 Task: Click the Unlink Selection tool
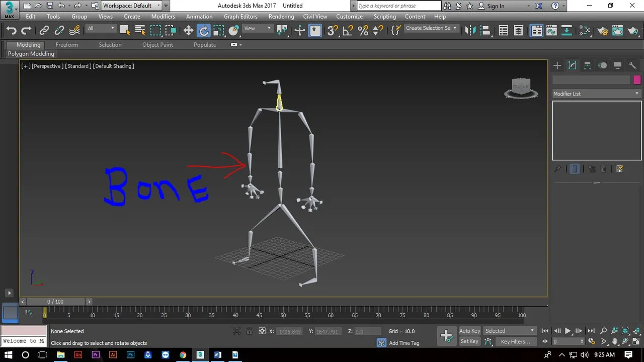[59, 31]
